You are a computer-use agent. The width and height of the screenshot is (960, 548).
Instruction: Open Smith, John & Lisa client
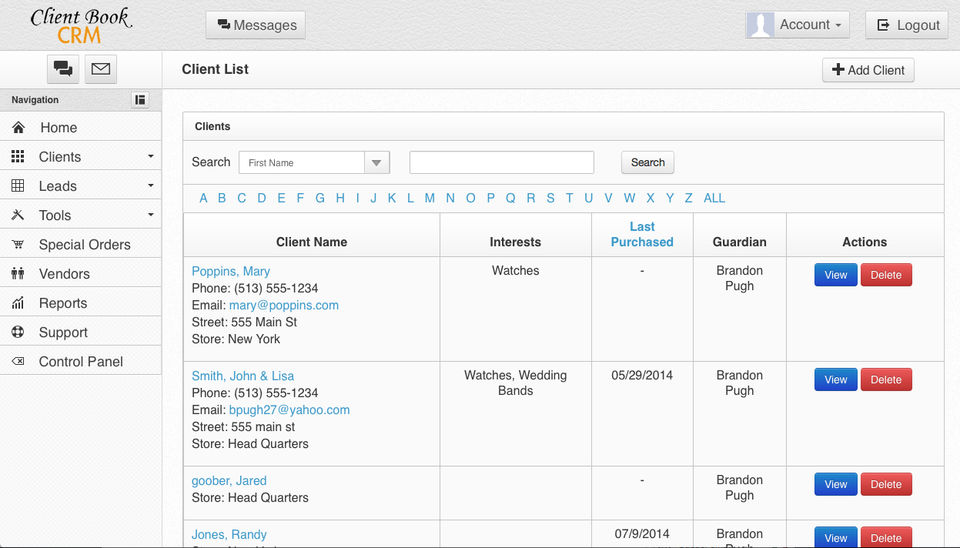242,376
